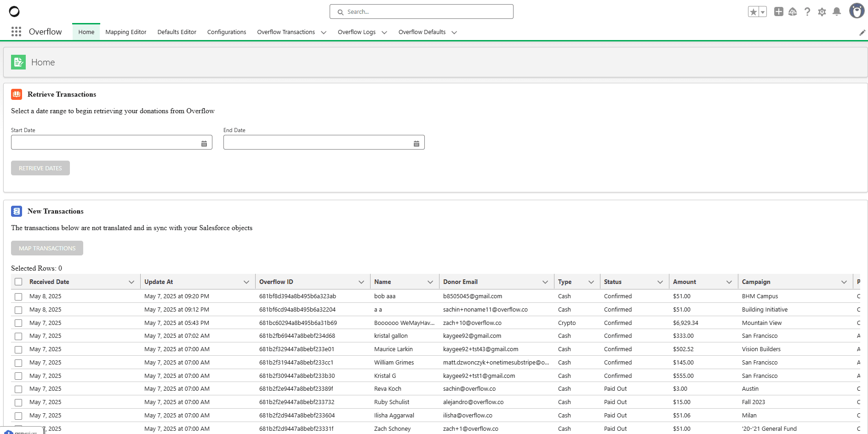The width and height of the screenshot is (868, 434).
Task: Click the user profile avatar
Action: (857, 11)
